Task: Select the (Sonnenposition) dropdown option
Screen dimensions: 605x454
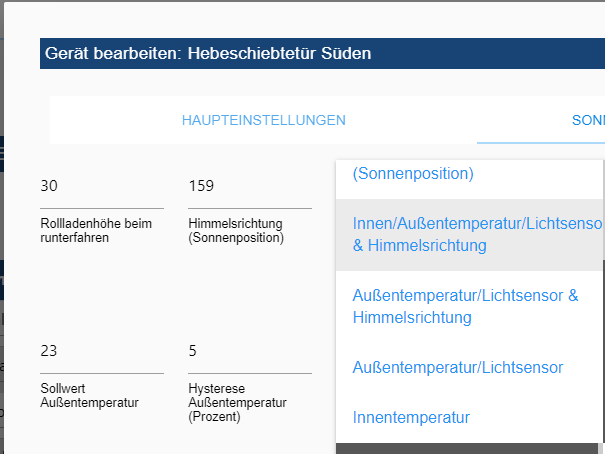Action: [x=412, y=174]
